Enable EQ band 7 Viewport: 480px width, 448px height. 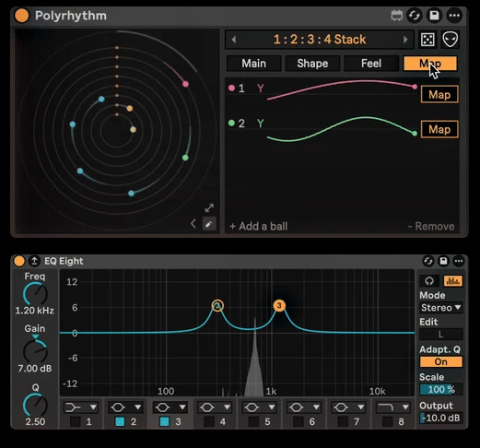[x=343, y=421]
